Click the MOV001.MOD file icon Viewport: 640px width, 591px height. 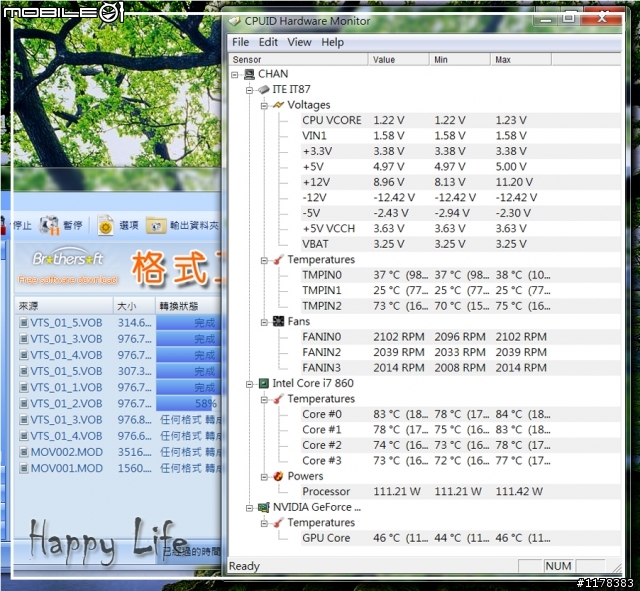24,468
